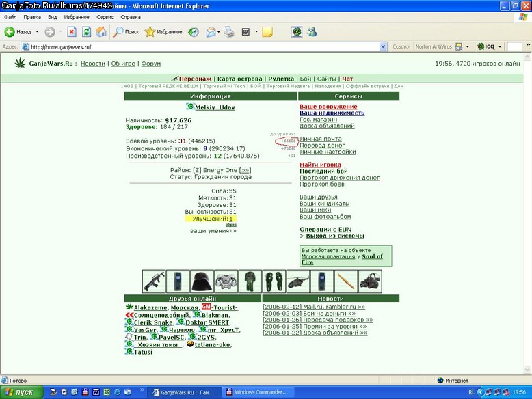Click the Edit with Word icon
532x399 pixels.
[245, 32]
